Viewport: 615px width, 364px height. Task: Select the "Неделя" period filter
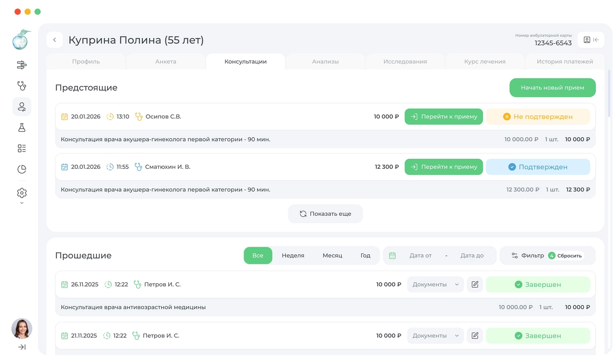click(x=293, y=255)
